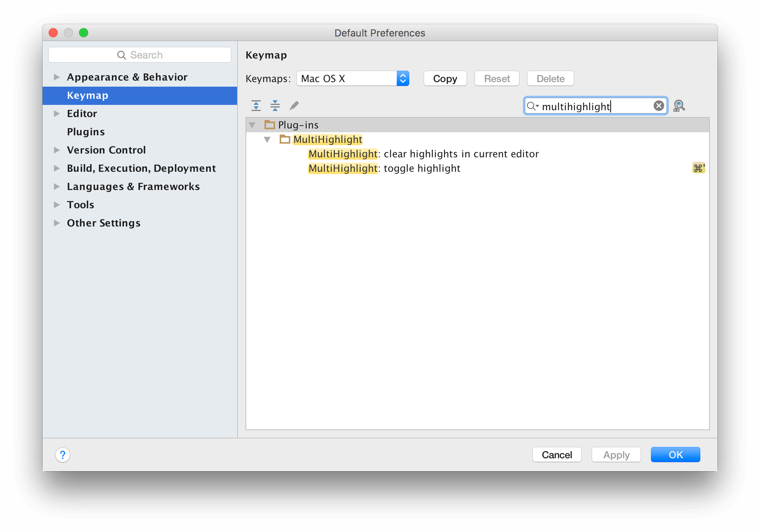This screenshot has height=532, width=760.
Task: Select Plugins in the sidebar
Action: pyautogui.click(x=86, y=132)
